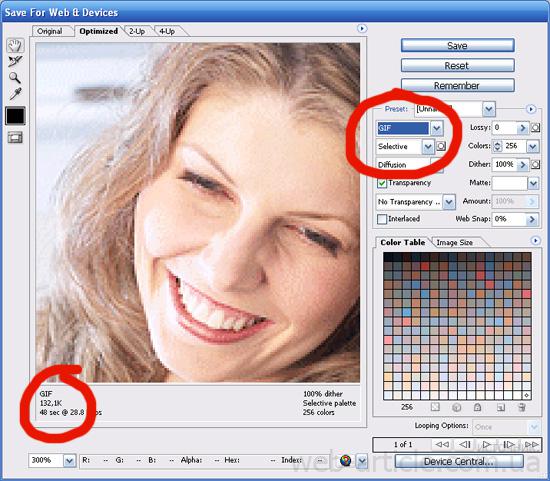
Task: Select the Slice Select tool
Action: pos(15,61)
